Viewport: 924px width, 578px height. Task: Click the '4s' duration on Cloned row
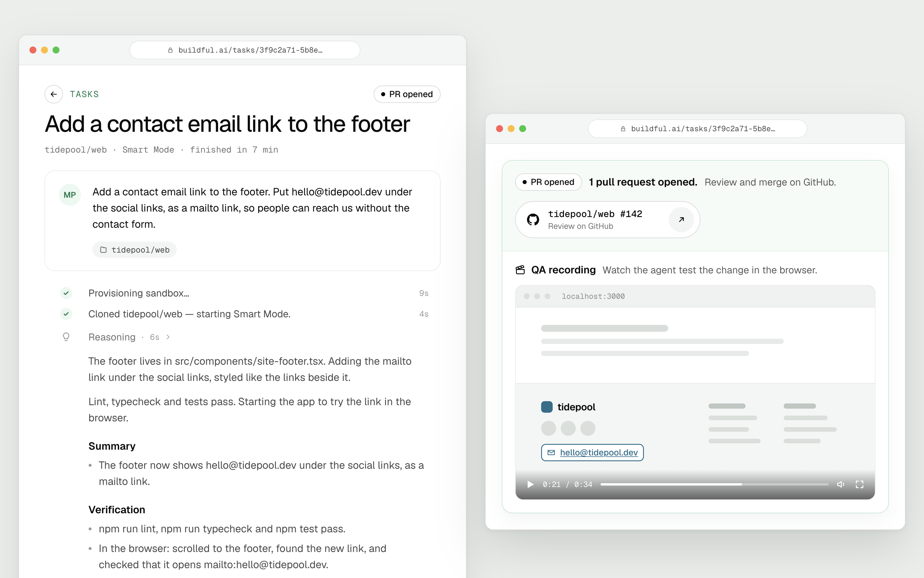click(x=424, y=314)
